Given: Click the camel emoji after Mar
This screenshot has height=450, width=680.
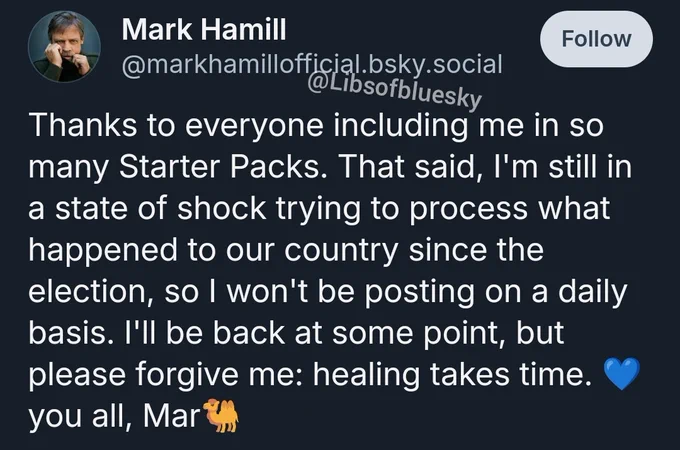Looking at the screenshot, I should pos(223,413).
